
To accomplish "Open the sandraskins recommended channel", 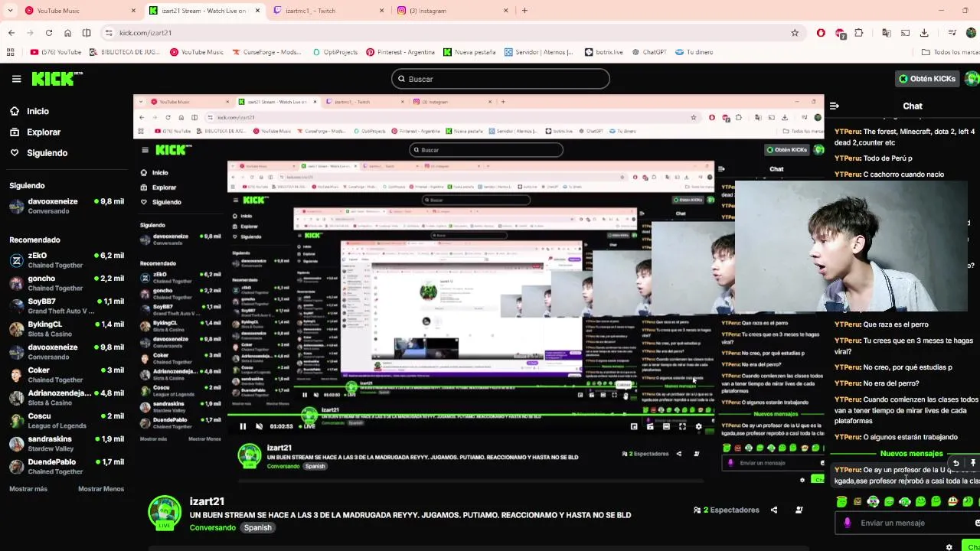I will click(66, 443).
